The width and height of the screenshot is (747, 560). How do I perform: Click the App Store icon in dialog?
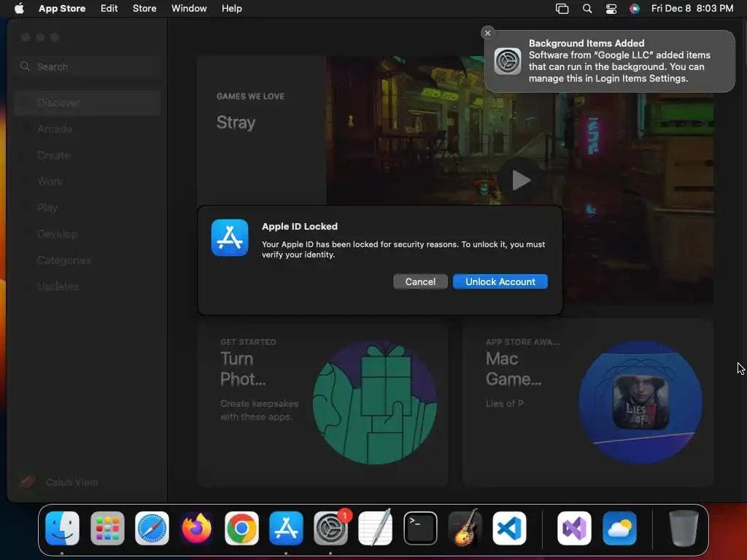230,238
